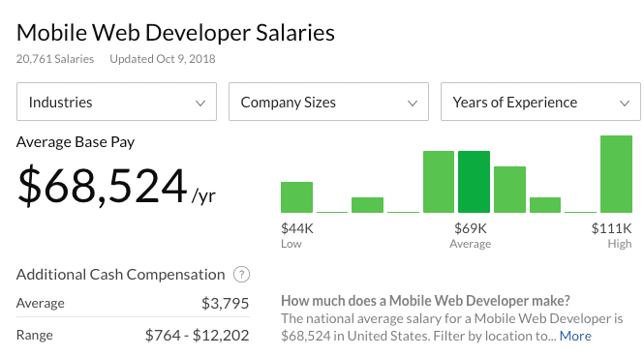Click the tallest bar at $111K high

616,174
